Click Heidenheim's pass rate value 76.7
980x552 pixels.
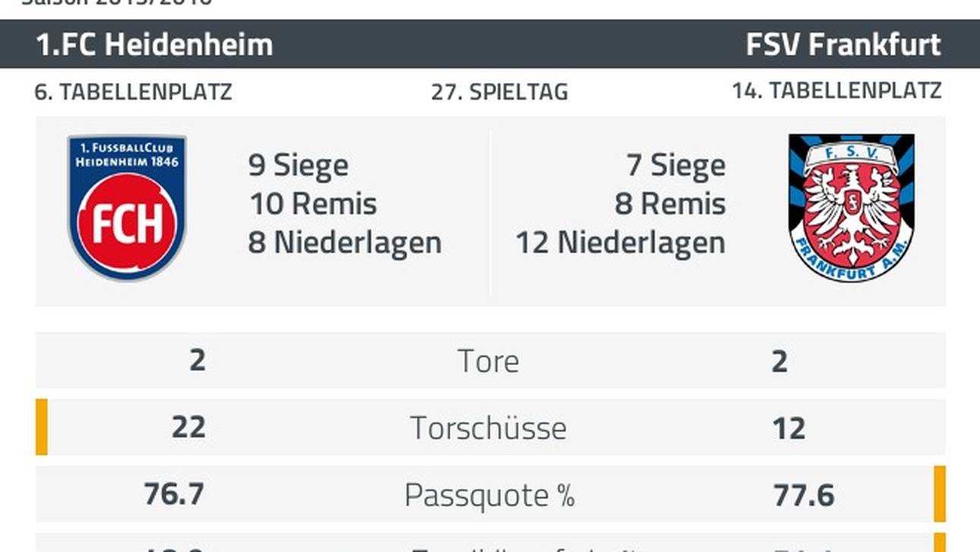pyautogui.click(x=174, y=495)
